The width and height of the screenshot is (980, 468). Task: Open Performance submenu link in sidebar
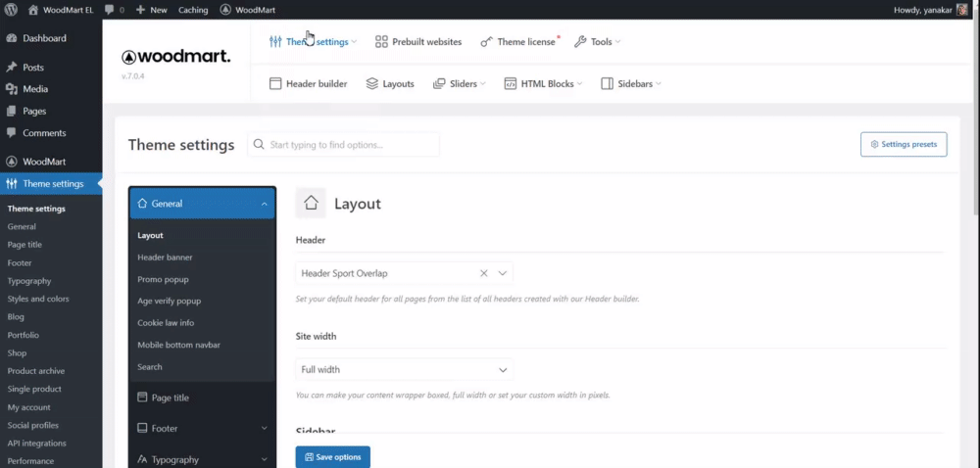[30, 461]
